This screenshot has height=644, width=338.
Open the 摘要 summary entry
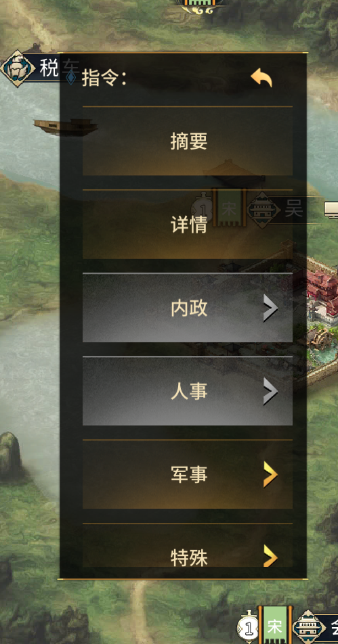tap(188, 141)
